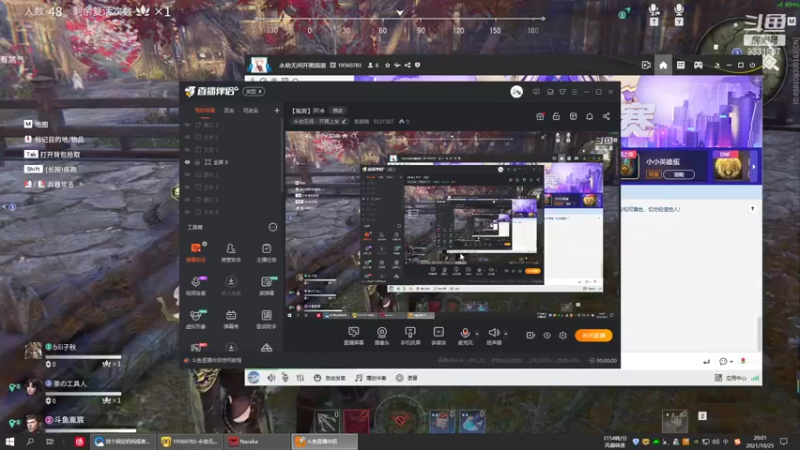This screenshot has height=450, width=800.
Task: Toggle visibility of the 窗口2 layer
Action: click(187, 124)
